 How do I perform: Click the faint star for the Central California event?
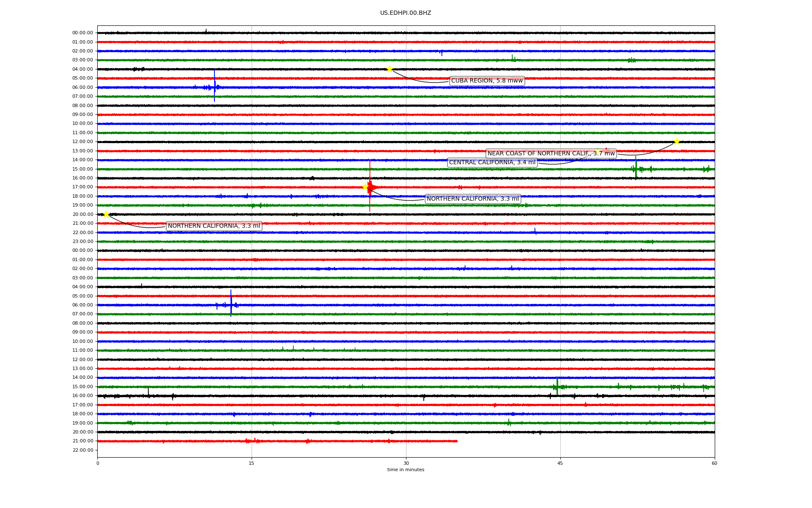coord(598,150)
